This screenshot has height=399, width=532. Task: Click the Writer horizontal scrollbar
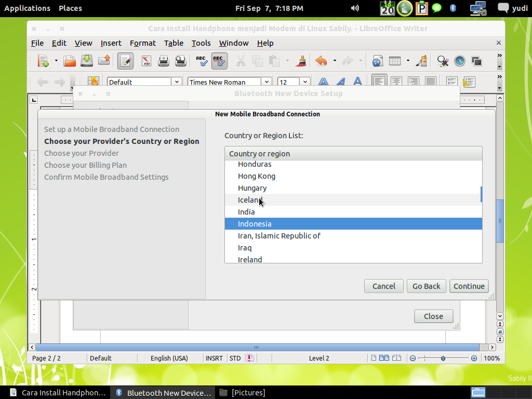pos(257,347)
